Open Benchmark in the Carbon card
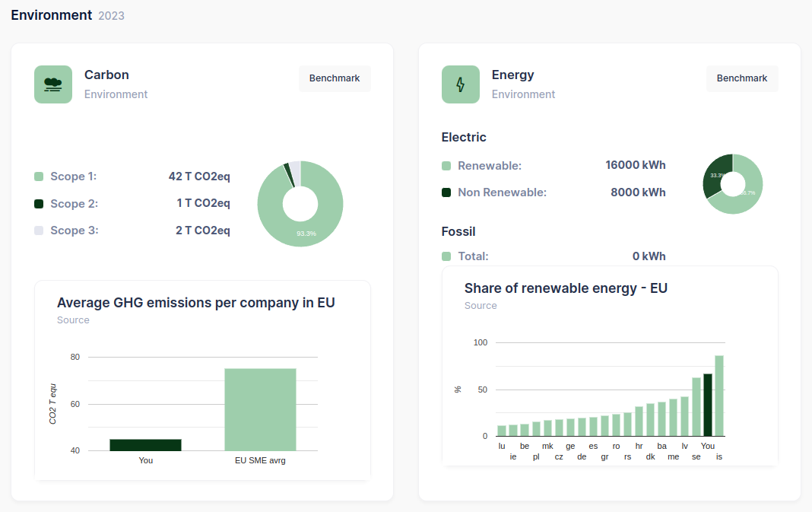 coord(335,78)
